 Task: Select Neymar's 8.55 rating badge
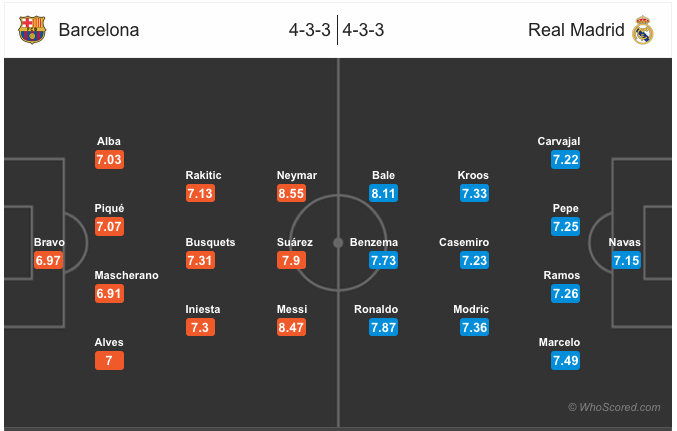291,193
